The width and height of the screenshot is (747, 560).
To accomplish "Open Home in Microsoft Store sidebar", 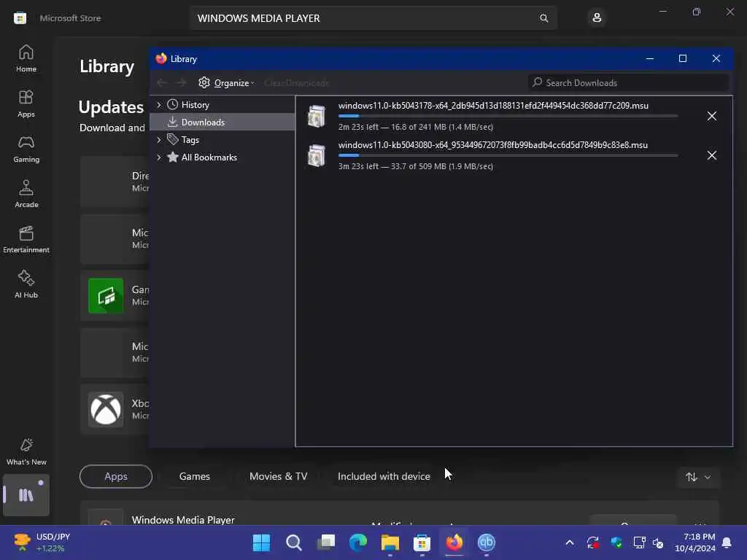I will pos(26,58).
